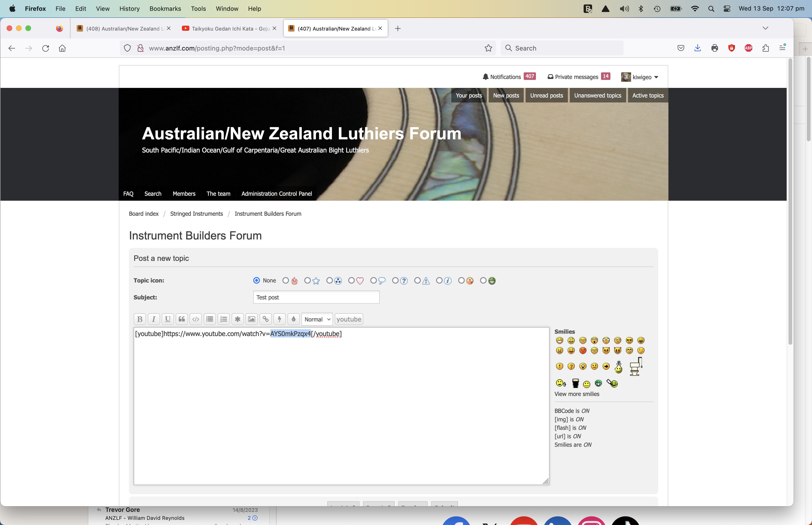
Task: Open the font colour droplet tool
Action: [293, 319]
